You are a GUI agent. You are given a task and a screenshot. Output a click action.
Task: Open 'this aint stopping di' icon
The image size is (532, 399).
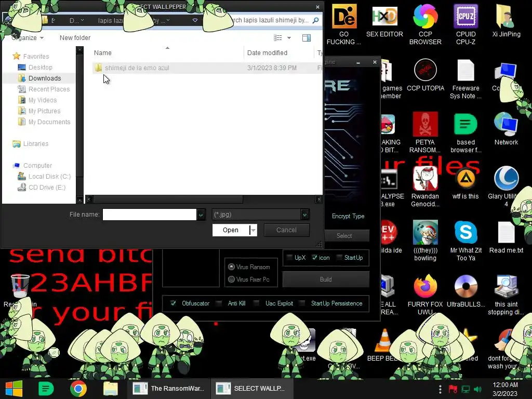(x=506, y=295)
